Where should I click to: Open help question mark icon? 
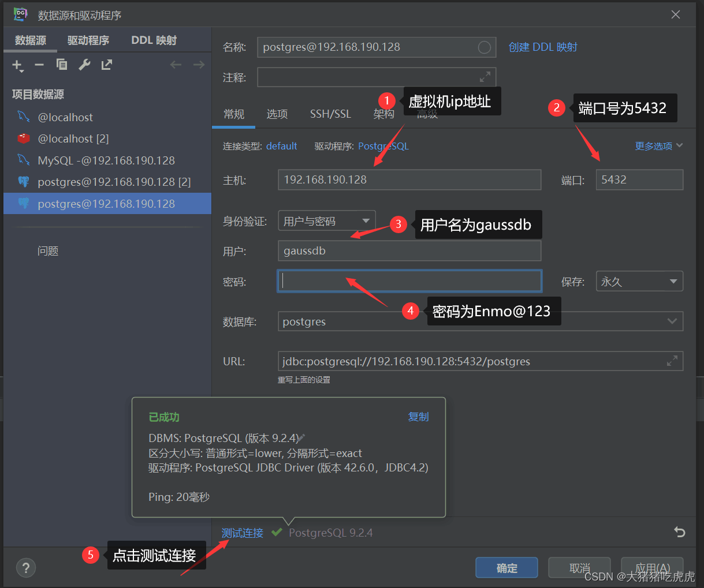point(26,567)
